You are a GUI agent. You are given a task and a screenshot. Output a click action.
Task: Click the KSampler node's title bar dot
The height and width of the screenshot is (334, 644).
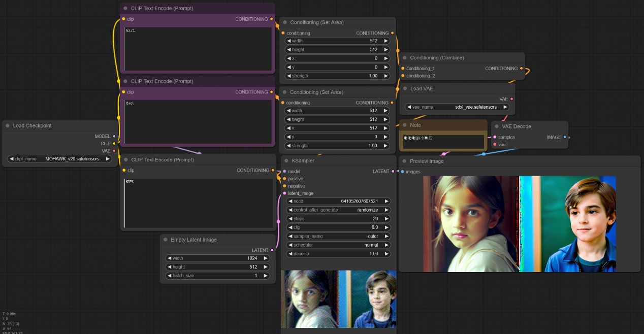tap(286, 161)
